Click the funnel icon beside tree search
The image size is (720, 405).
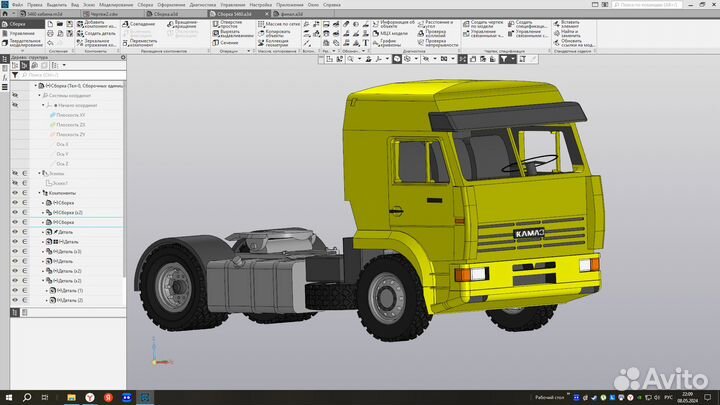[x=15, y=75]
